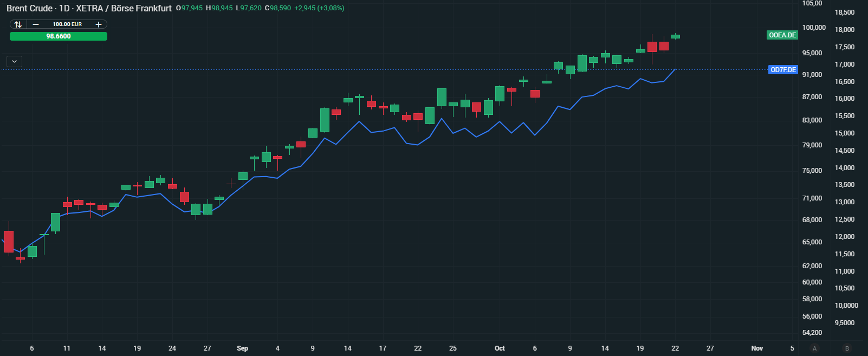Screen dimensions: 868x356
Task: Click the 100.00 EUR amount field
Action: [67, 24]
